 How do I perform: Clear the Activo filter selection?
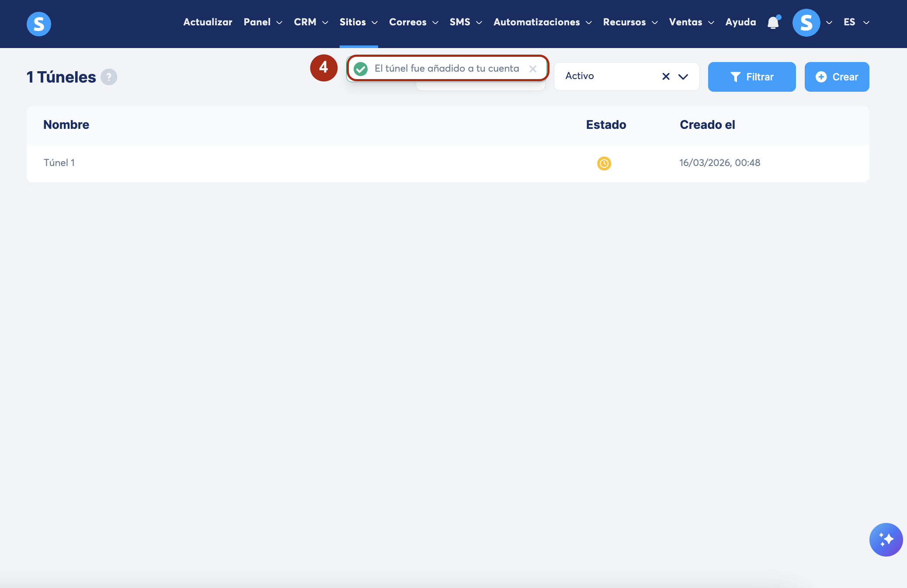pyautogui.click(x=666, y=76)
